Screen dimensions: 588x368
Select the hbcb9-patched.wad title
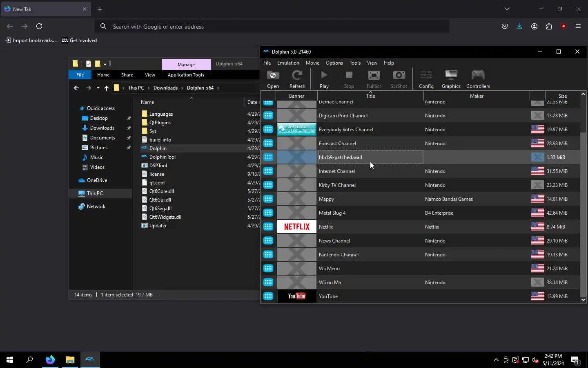point(341,157)
